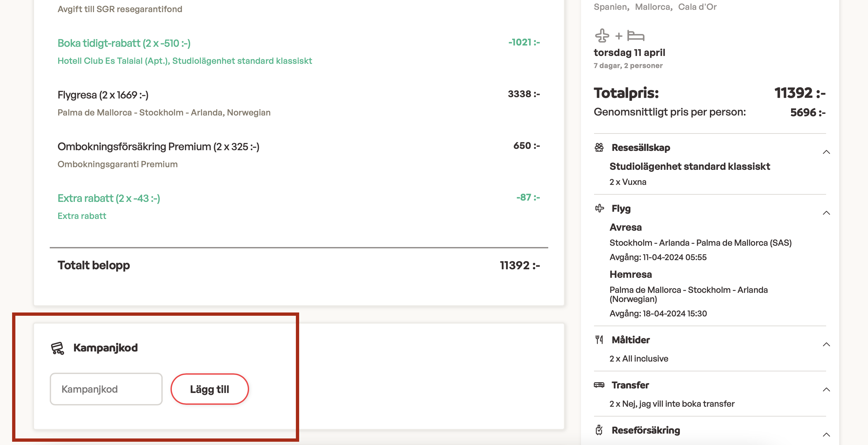Click the Transfer section heading

(x=630, y=385)
